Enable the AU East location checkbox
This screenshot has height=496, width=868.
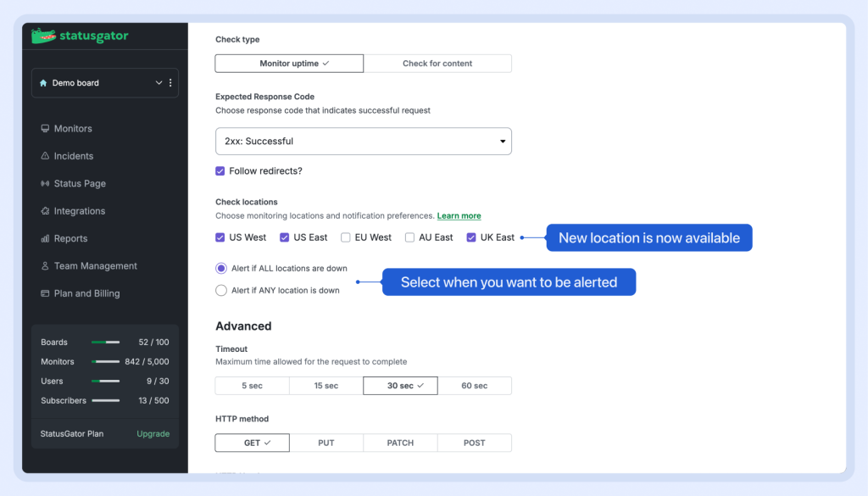click(x=409, y=237)
